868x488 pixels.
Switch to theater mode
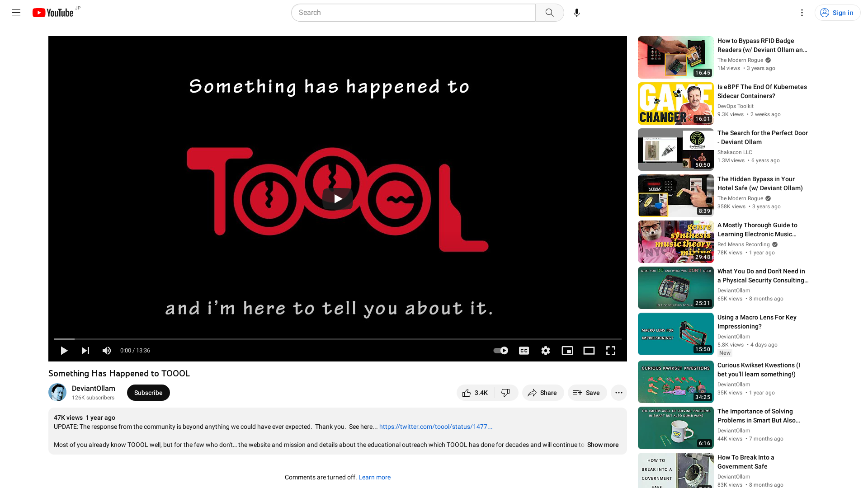(x=589, y=351)
